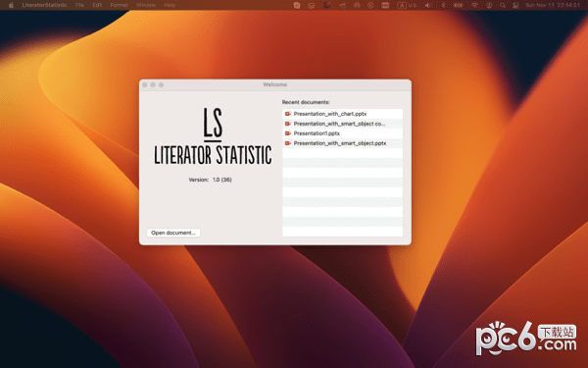Open Presentation_with_chart.pptx from recent documents
The image size is (588, 368).
(x=342, y=114)
